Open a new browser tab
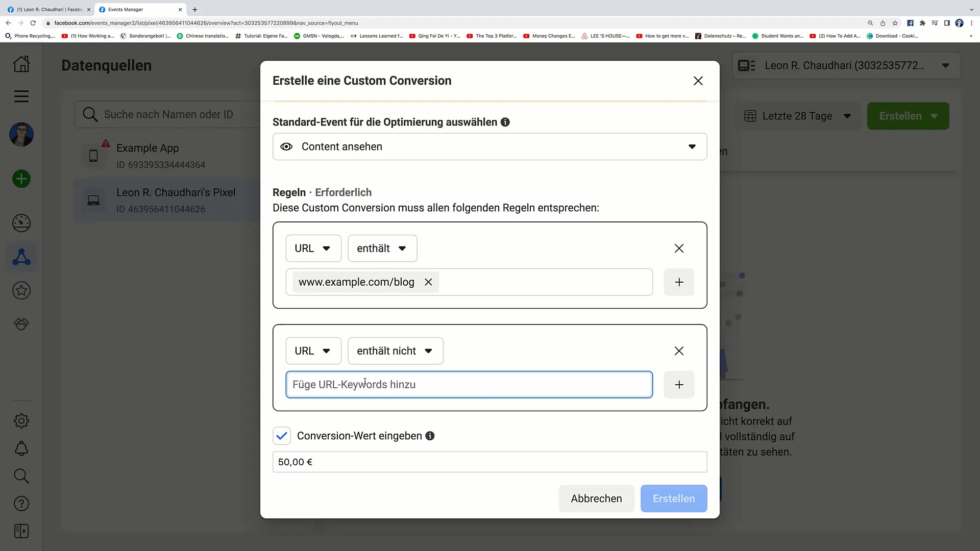 pos(194,9)
